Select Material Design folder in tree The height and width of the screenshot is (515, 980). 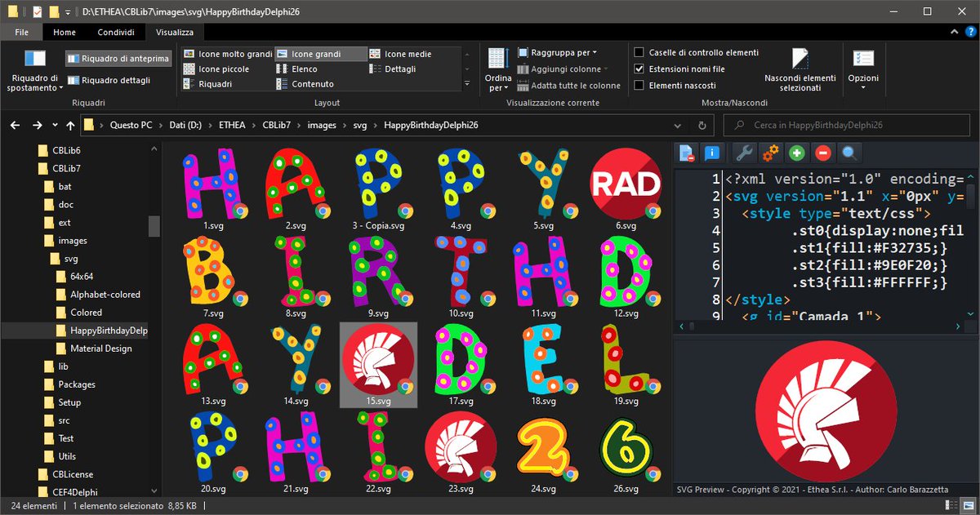point(101,348)
